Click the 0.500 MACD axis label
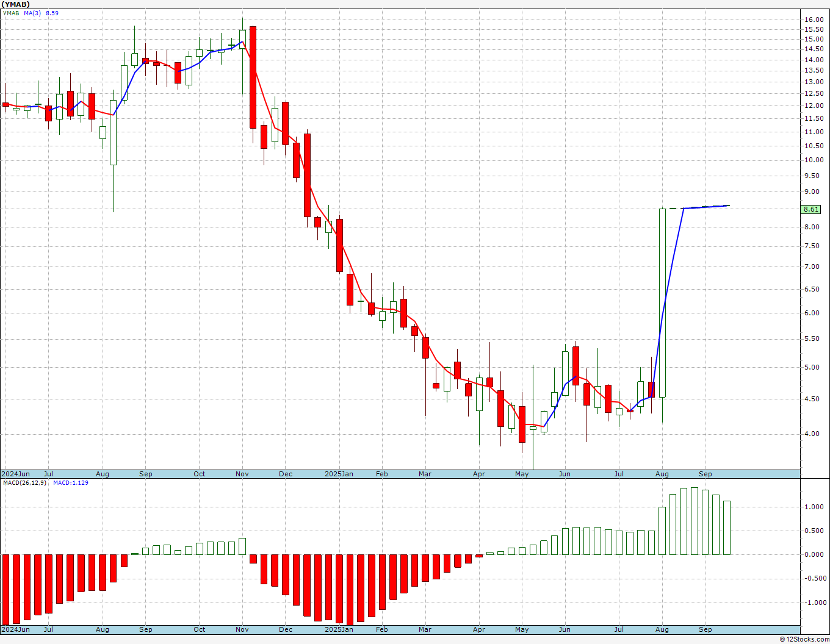 (x=814, y=531)
